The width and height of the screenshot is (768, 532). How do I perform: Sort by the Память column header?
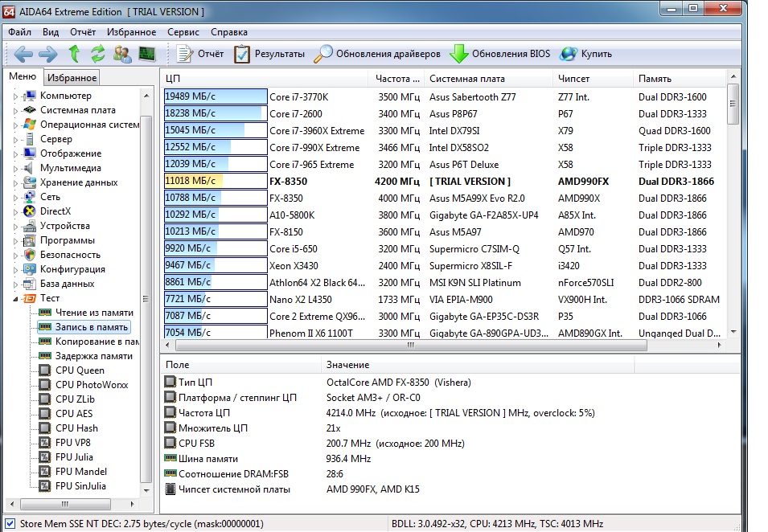click(x=679, y=79)
